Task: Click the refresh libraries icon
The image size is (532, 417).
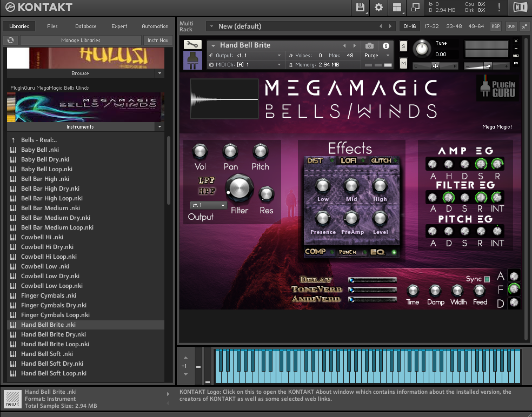Action: click(10, 40)
